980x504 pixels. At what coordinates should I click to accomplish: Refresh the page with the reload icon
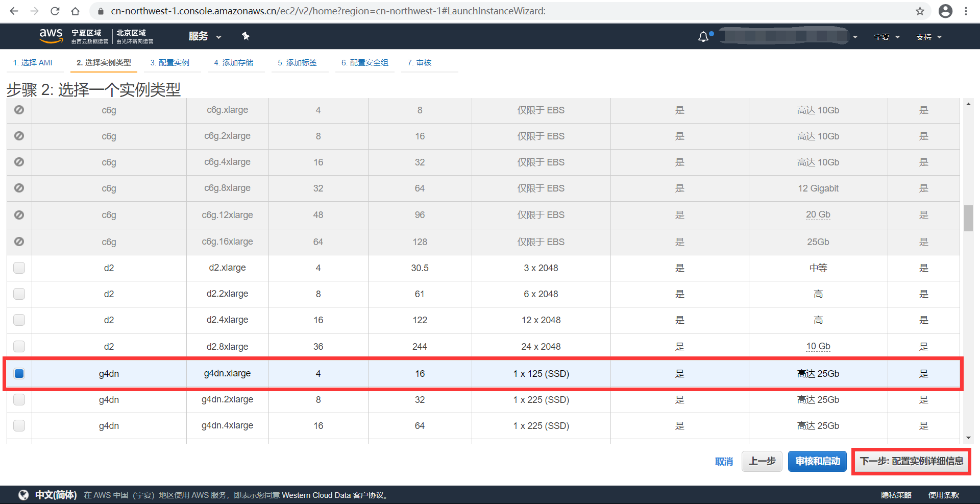[x=55, y=11]
